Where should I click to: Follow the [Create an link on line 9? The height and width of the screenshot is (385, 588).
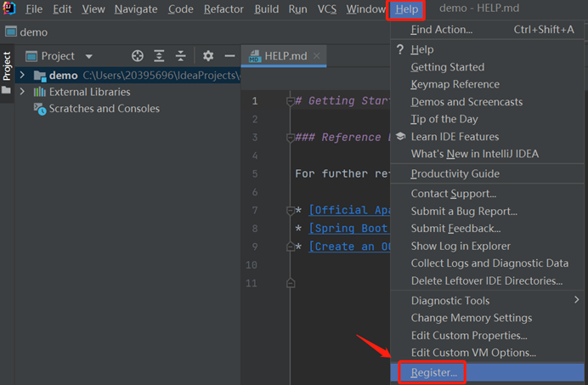coord(349,246)
